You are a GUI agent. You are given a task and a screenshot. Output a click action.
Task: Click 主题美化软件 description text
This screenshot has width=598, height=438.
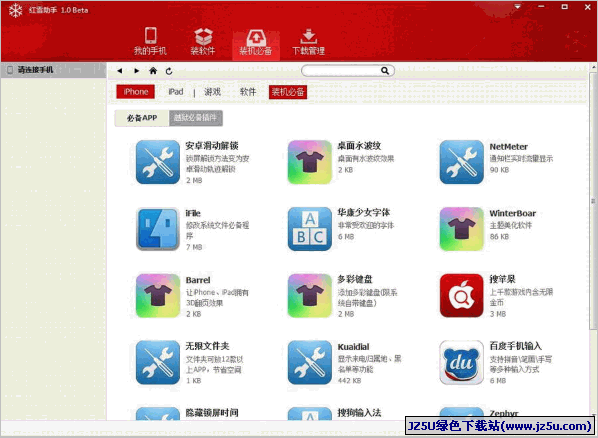tap(511, 225)
